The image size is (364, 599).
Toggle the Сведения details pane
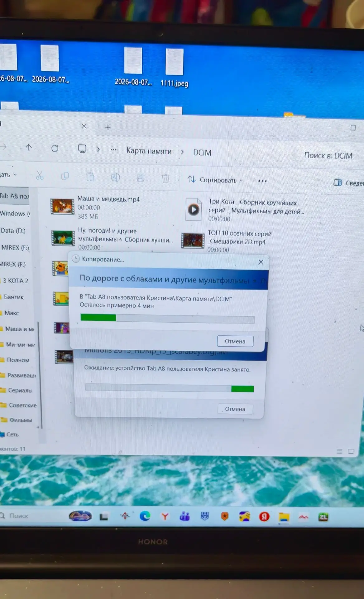[x=349, y=183]
